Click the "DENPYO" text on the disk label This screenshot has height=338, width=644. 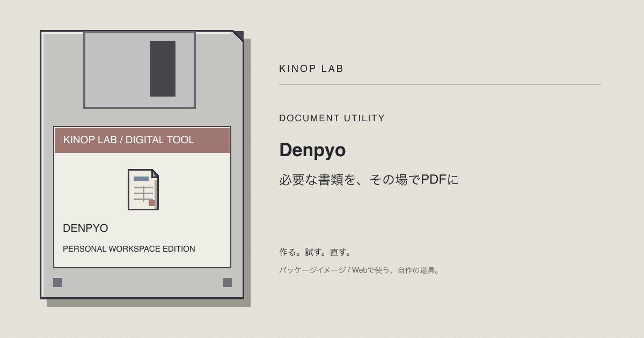point(85,228)
